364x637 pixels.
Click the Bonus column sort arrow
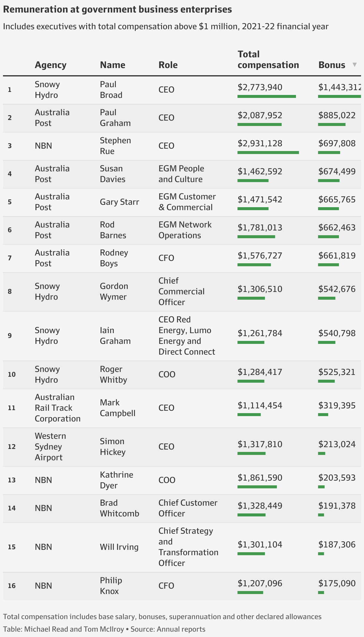pos(354,65)
